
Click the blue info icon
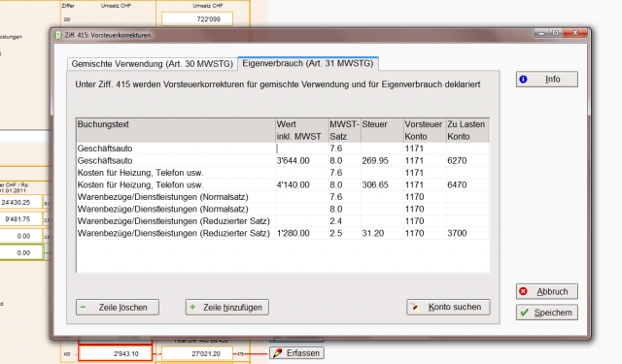tap(523, 80)
